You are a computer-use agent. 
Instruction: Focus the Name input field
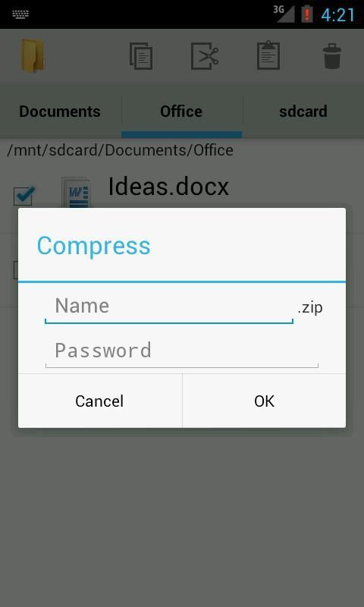pyautogui.click(x=169, y=307)
